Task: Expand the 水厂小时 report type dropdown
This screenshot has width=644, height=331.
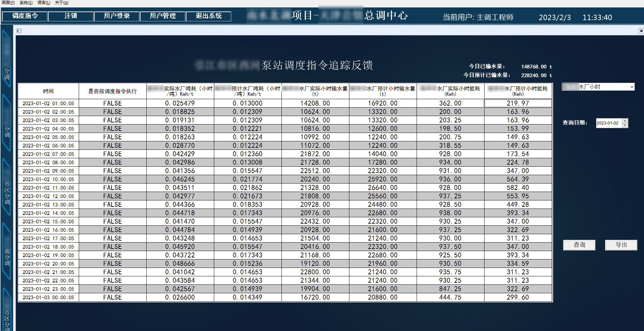Action: click(631, 87)
